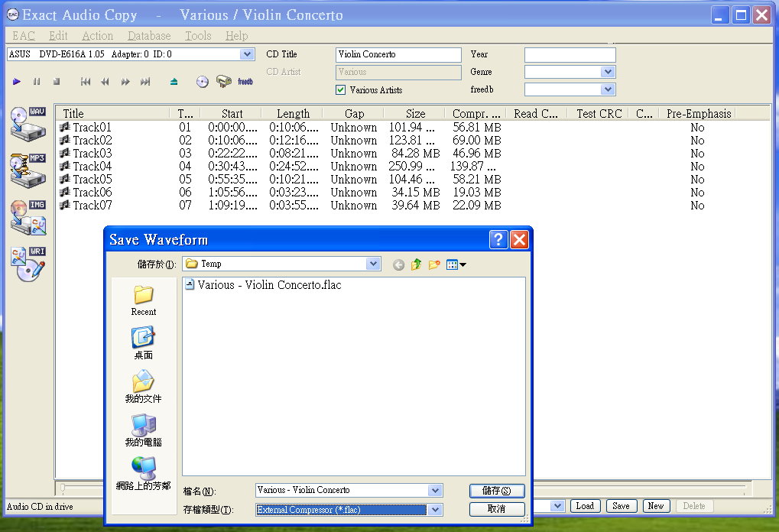Go up one folder level icon
Viewport: 779px width, 532px height.
point(417,264)
